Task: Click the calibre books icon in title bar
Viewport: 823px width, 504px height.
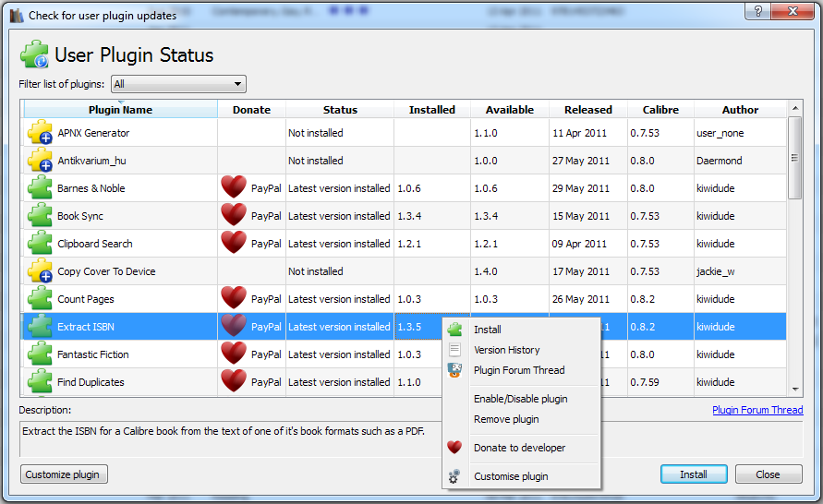Action: coord(17,15)
